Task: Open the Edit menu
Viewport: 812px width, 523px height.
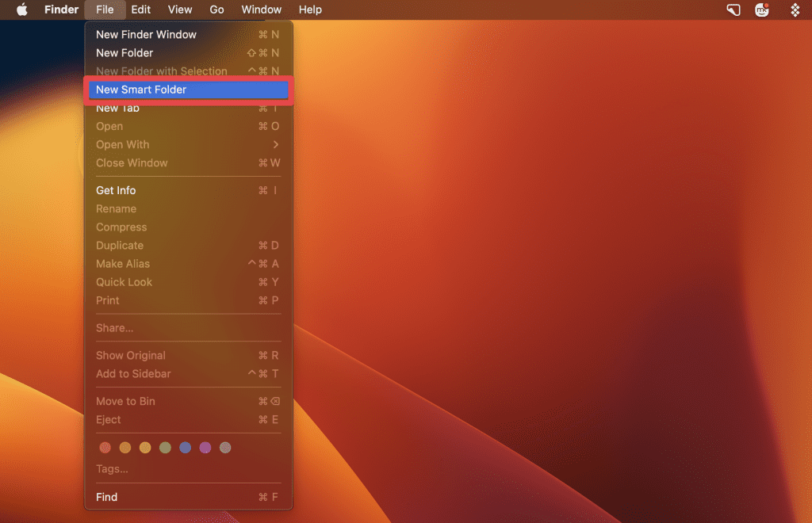Action: (x=140, y=10)
